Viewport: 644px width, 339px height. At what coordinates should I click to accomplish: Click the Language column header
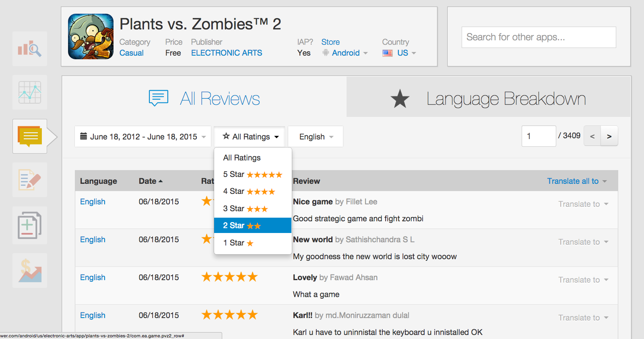pyautogui.click(x=99, y=181)
